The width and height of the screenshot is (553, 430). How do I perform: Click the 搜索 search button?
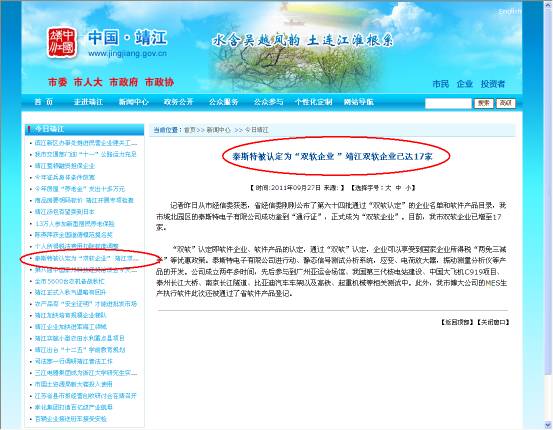click(484, 103)
